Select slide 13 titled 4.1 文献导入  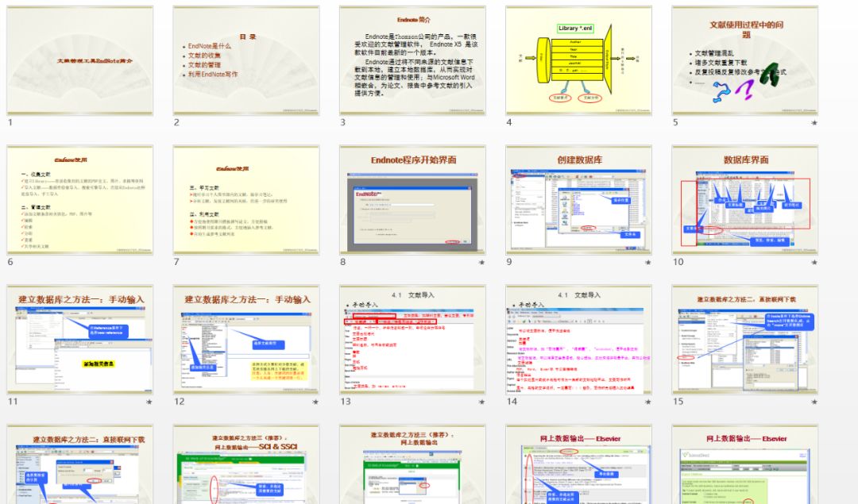412,339
